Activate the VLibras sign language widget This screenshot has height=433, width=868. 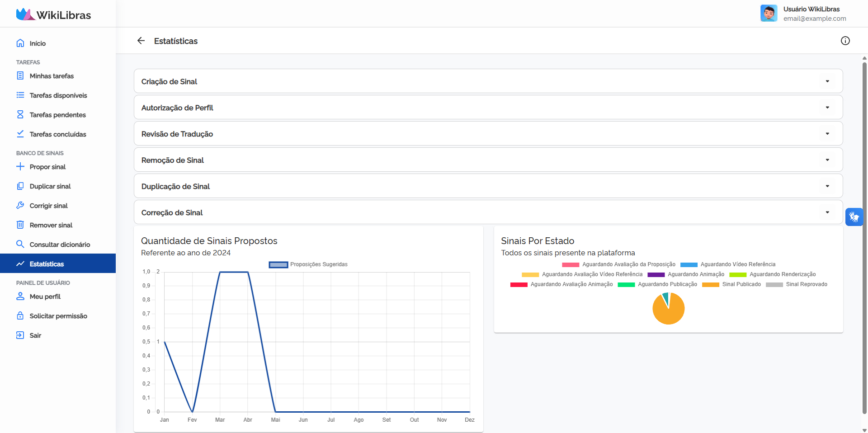[x=854, y=217]
